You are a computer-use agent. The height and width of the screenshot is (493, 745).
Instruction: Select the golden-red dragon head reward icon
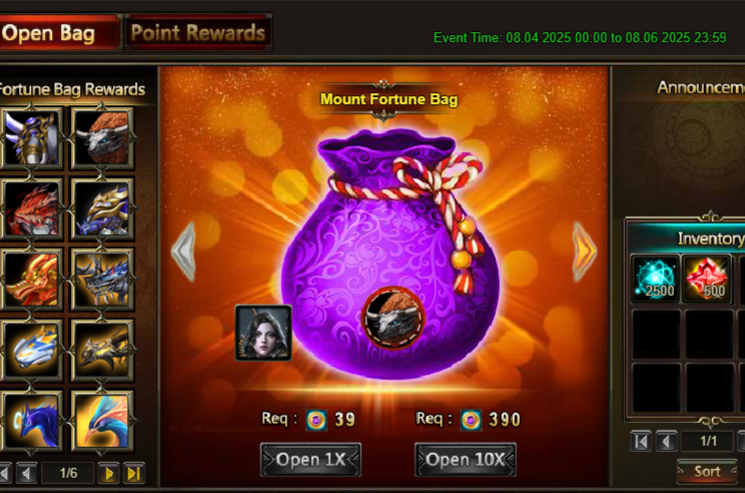(31, 279)
